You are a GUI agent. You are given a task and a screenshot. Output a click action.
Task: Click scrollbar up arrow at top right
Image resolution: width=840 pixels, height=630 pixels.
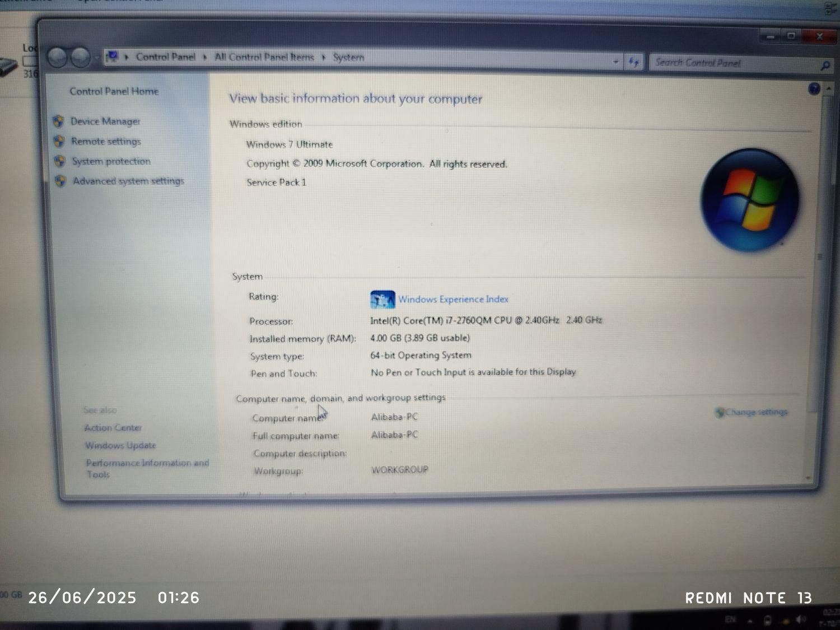(828, 88)
